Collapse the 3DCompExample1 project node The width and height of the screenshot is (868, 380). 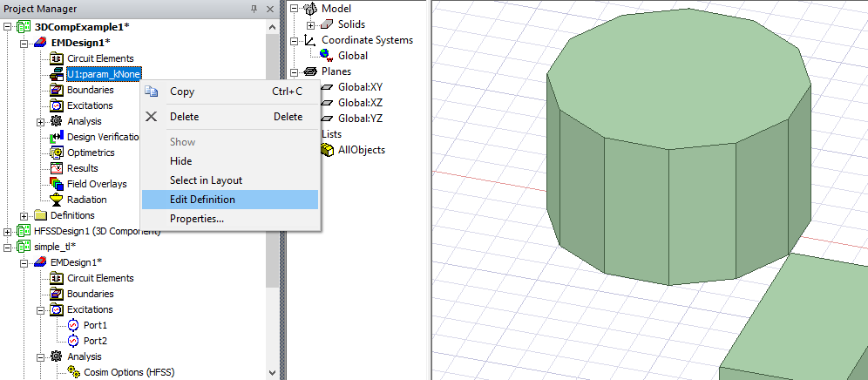pos(8,27)
